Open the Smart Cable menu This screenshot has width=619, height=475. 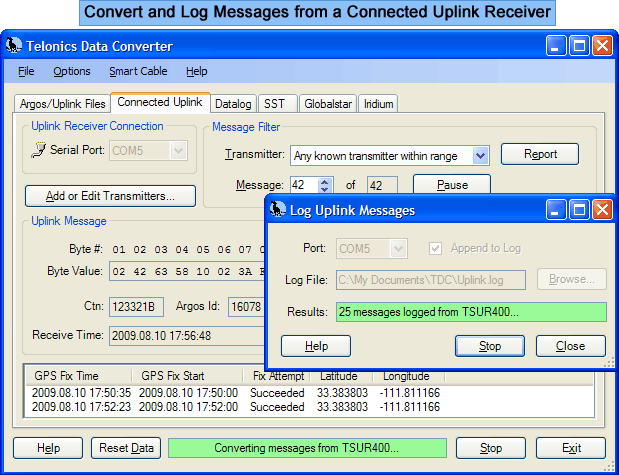coord(138,71)
